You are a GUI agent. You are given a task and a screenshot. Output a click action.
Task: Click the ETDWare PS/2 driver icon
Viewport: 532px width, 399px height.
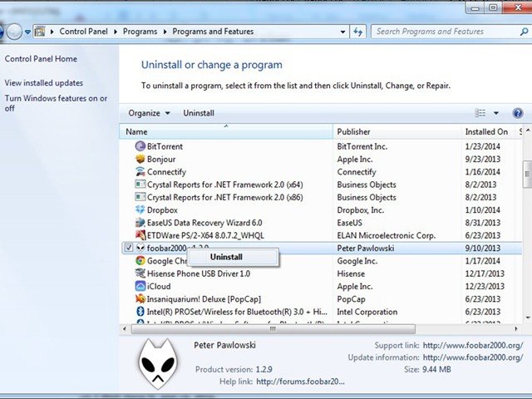pyautogui.click(x=140, y=235)
